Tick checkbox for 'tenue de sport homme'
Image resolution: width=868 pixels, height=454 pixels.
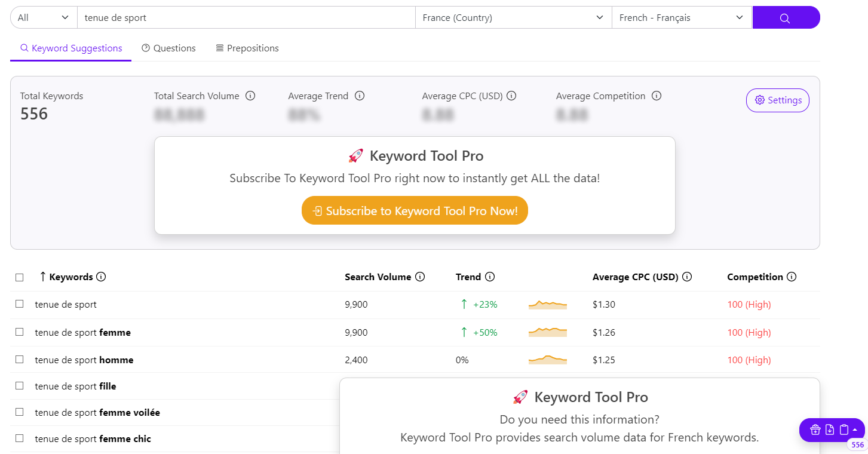click(20, 359)
